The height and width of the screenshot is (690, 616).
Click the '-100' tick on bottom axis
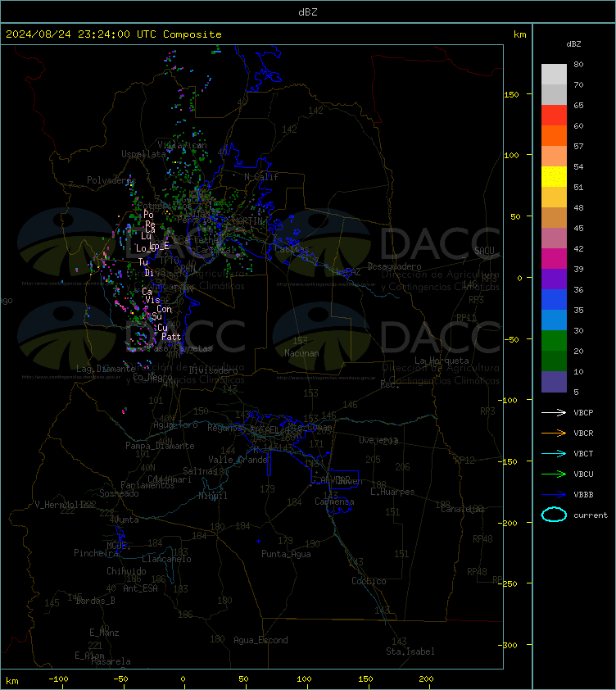[58, 679]
